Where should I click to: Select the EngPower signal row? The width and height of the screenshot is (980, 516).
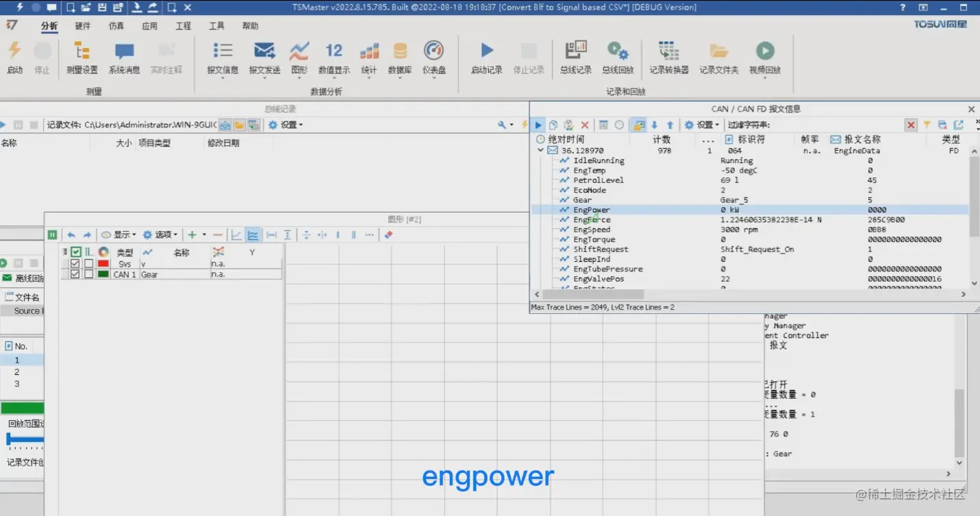coord(750,210)
